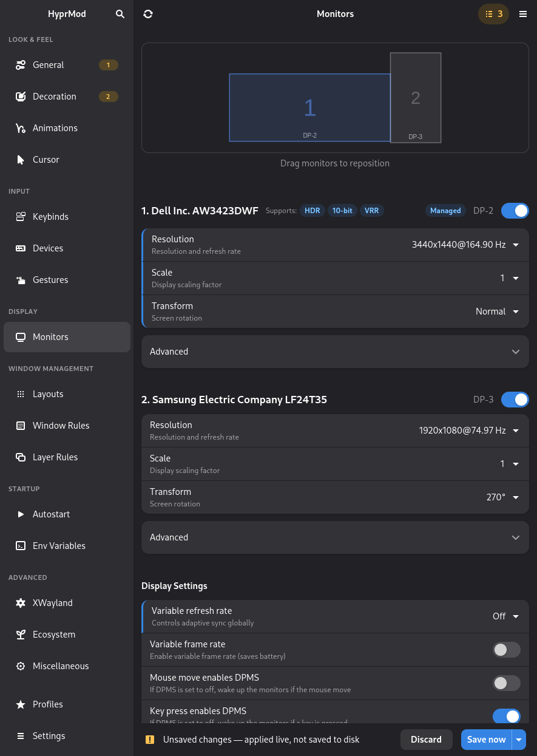Click the Autostart play icon
Viewport: 537px width, 756px height.
point(21,514)
